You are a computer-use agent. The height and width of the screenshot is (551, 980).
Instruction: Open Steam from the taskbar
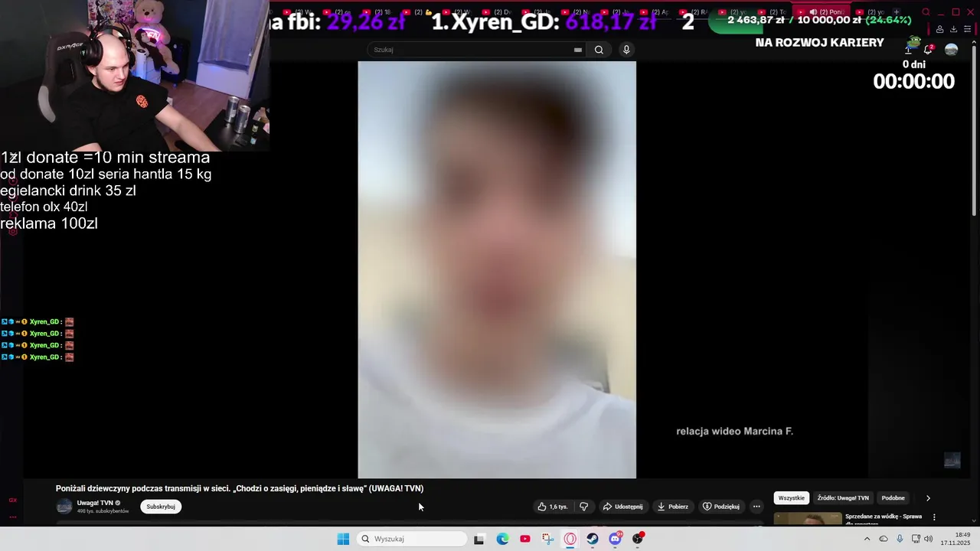(593, 539)
